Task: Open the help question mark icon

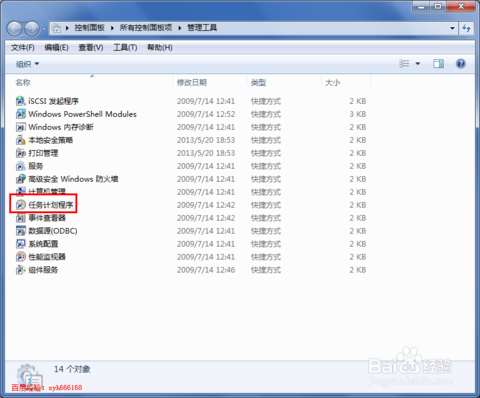Action: tap(461, 63)
